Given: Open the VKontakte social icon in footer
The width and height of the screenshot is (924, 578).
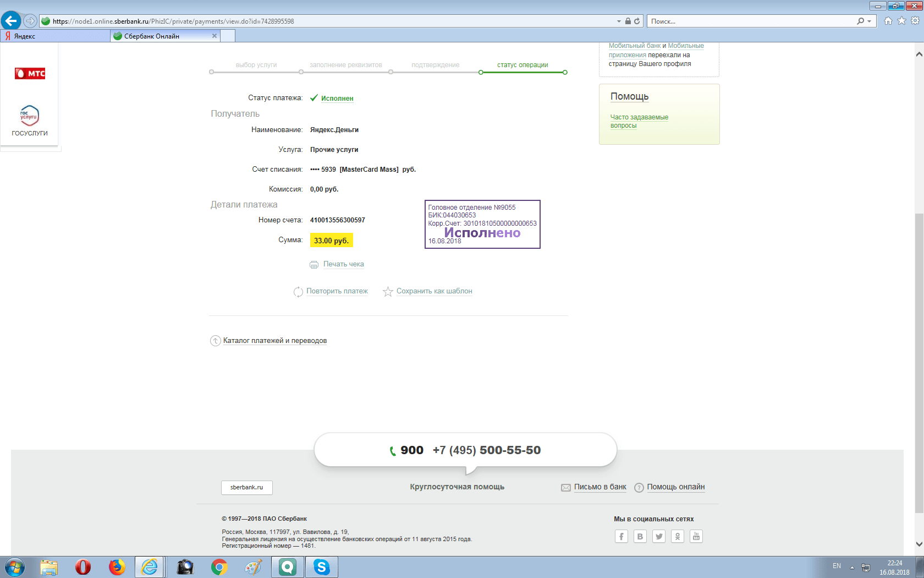Looking at the screenshot, I should tap(640, 536).
